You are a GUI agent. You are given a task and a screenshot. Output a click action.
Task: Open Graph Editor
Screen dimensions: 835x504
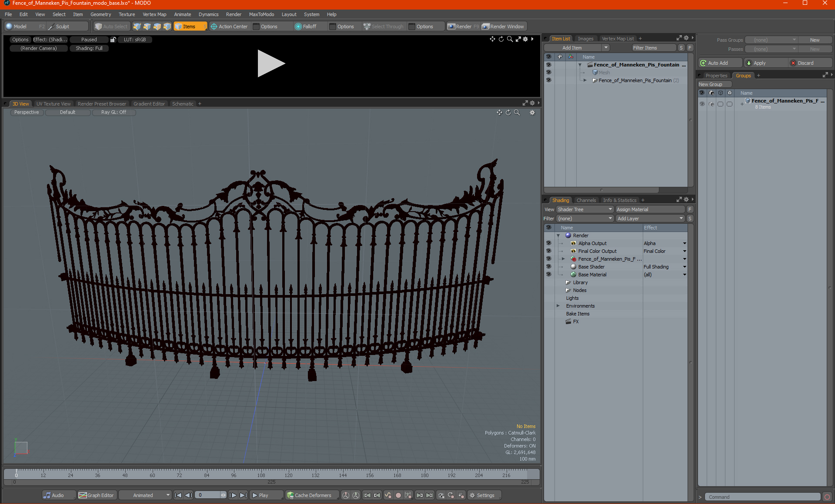pos(97,495)
